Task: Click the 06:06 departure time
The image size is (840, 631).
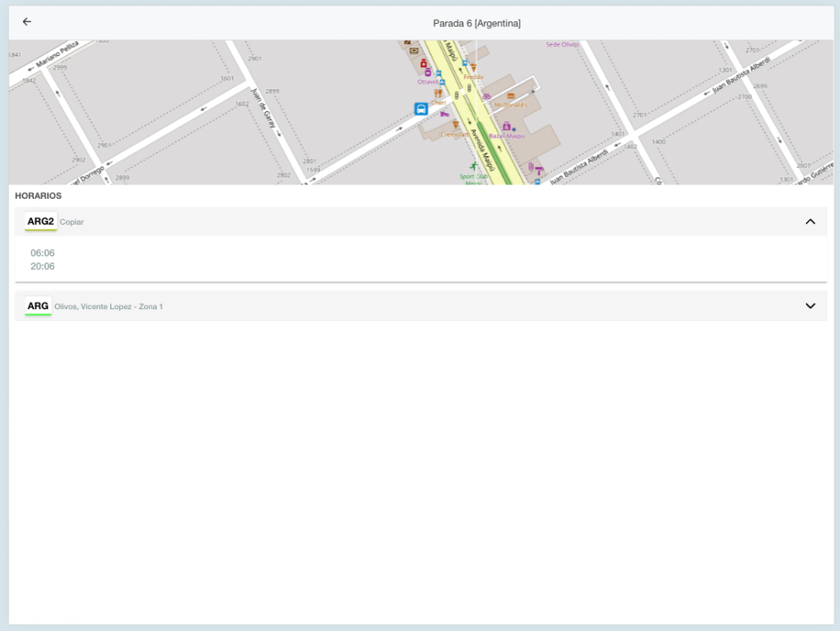Action: point(43,253)
